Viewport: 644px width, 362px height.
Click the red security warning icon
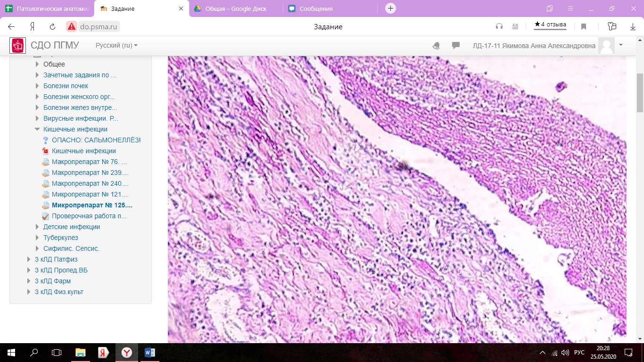point(71,27)
